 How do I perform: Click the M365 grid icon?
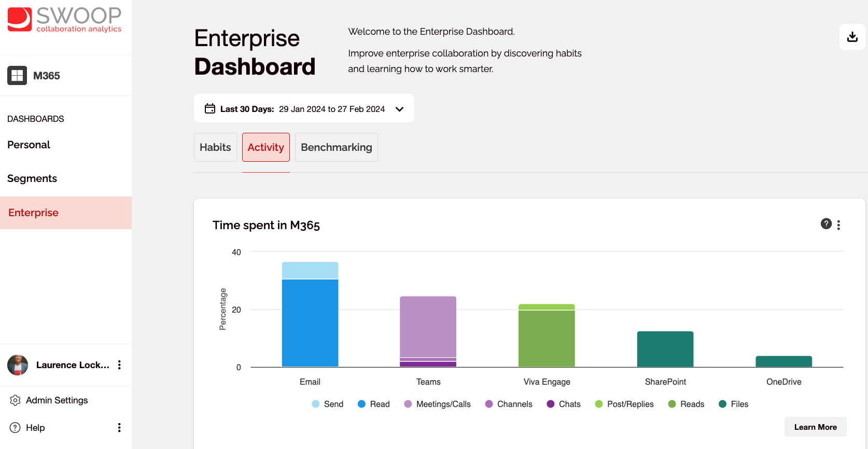click(17, 75)
